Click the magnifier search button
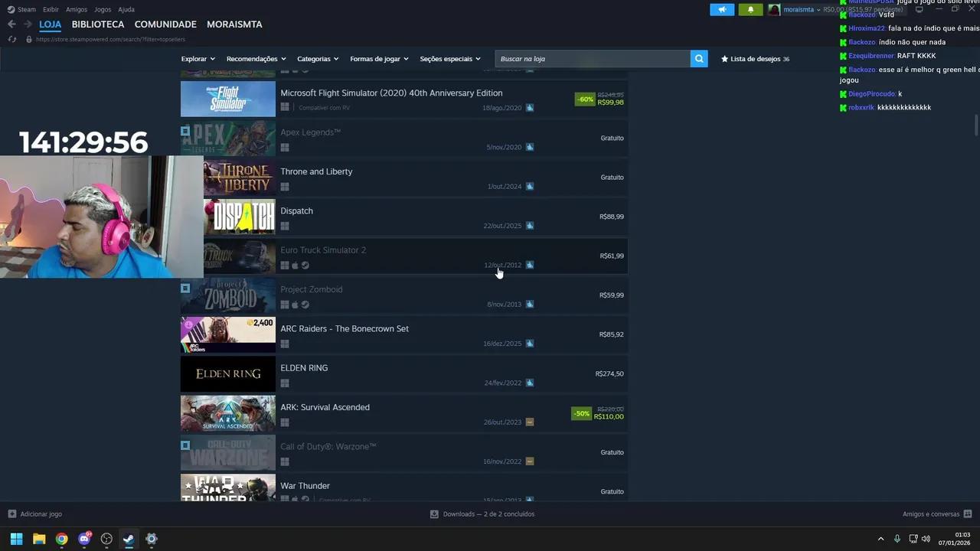Screen dimensions: 980x551 coord(699,59)
